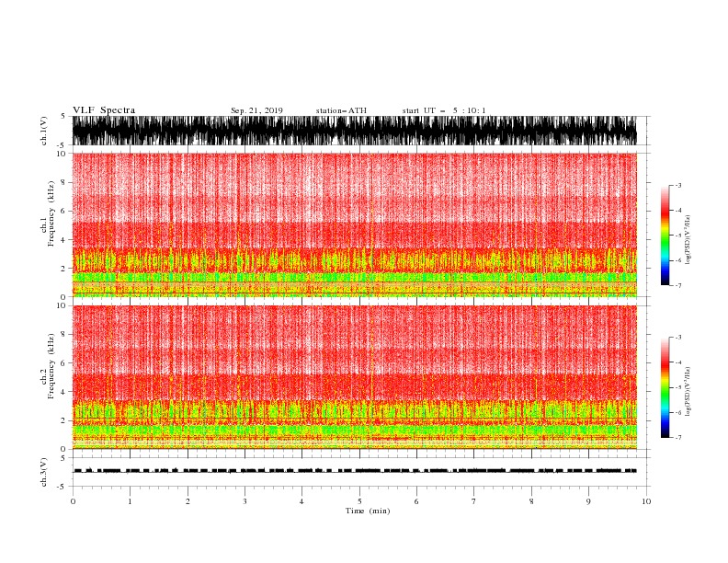Click tick label "7" on the time axis
Viewport: 728px width, 563px height.
click(474, 501)
